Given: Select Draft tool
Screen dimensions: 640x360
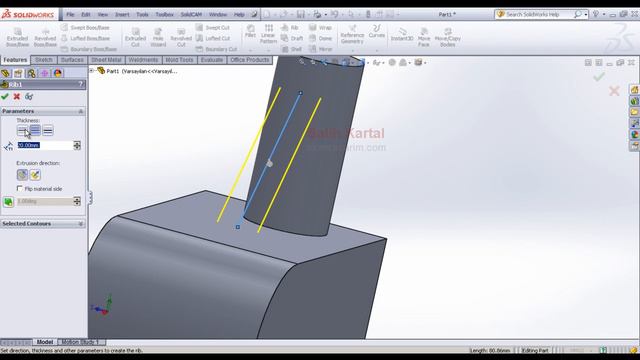Looking at the screenshot, I should pos(292,38).
